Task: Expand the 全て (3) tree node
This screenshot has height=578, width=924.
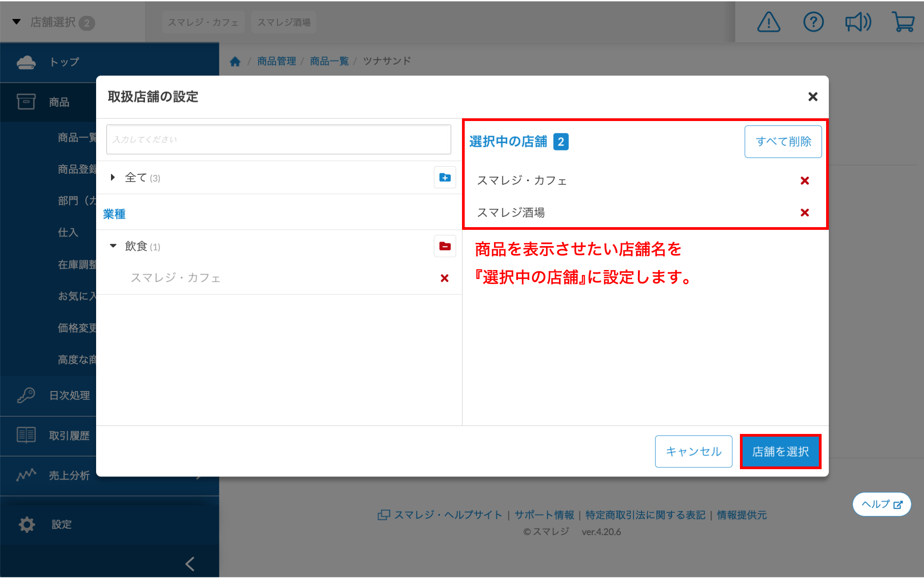Action: [x=113, y=177]
